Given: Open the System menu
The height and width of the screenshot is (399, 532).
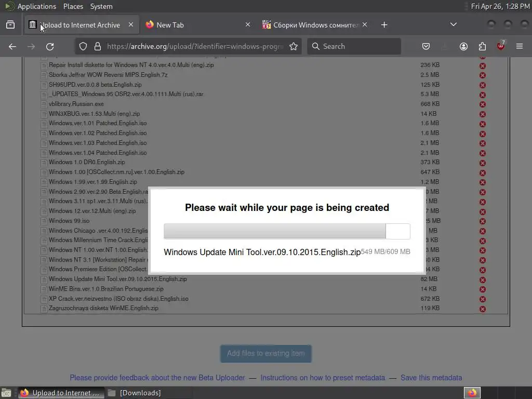Looking at the screenshot, I should point(101,6).
